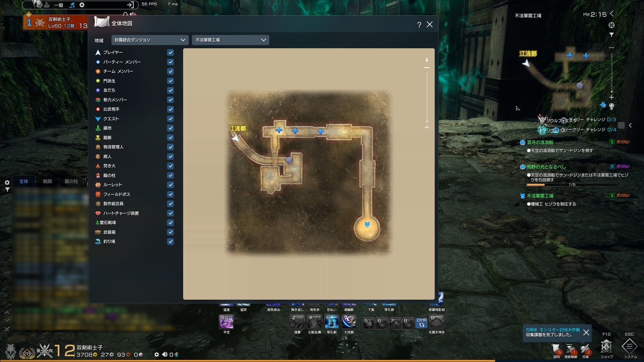This screenshot has height=362, width=644.
Task: Click the ソウルフィエスタリー チャレンジ 0/3 entry
Action: 577,120
